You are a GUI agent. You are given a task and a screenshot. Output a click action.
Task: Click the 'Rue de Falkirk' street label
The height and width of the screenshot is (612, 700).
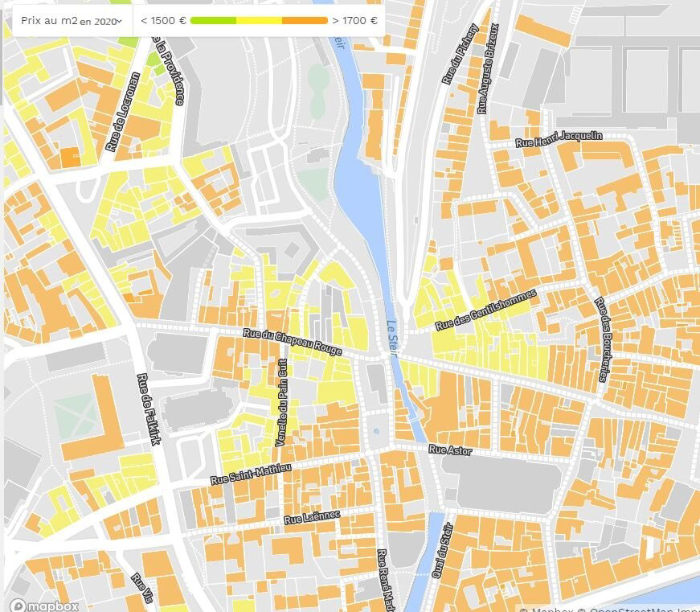click(149, 409)
